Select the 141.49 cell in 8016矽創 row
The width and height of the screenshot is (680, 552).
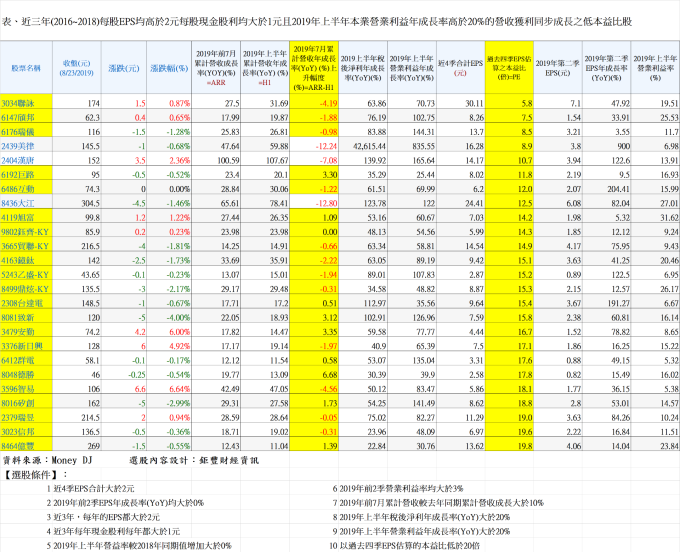point(424,404)
